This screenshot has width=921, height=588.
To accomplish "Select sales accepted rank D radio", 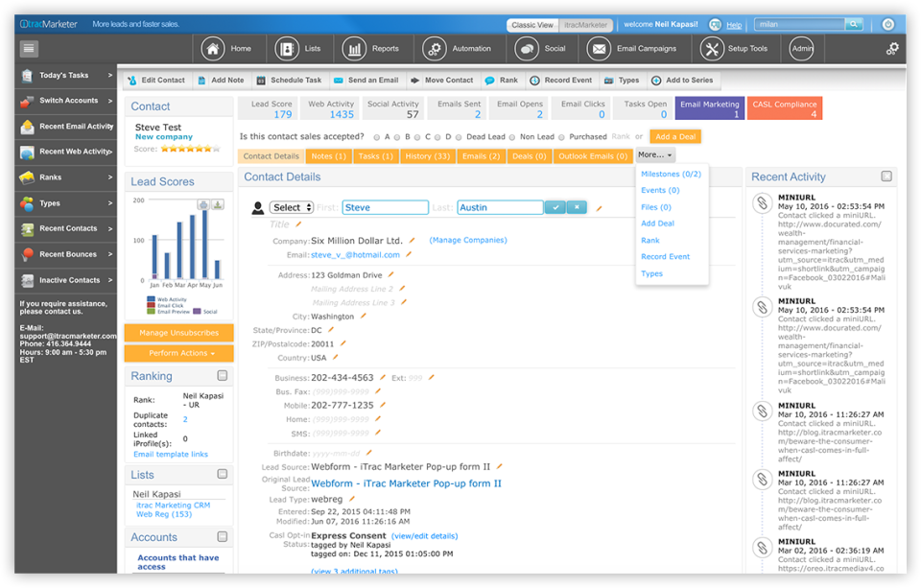I will (x=437, y=137).
